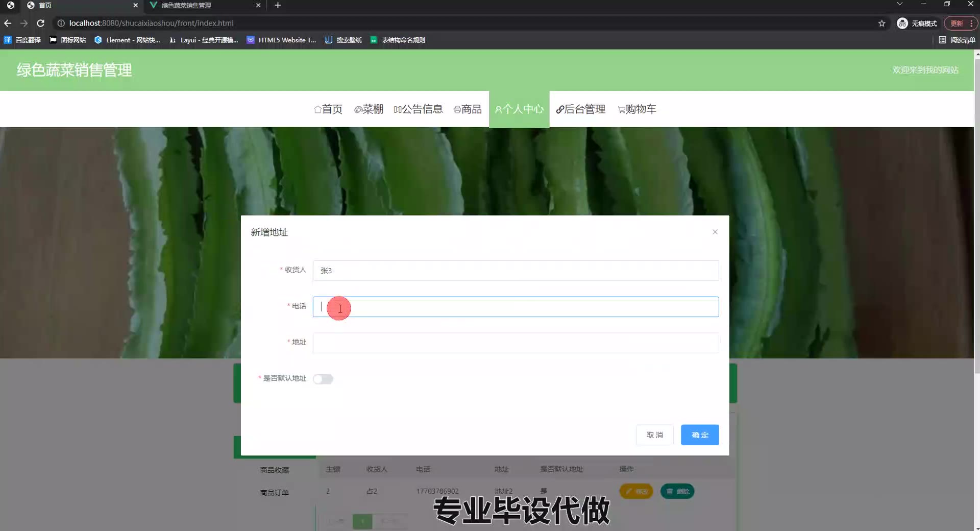Click the browser back arrow
The image size is (980, 531).
click(x=8, y=23)
